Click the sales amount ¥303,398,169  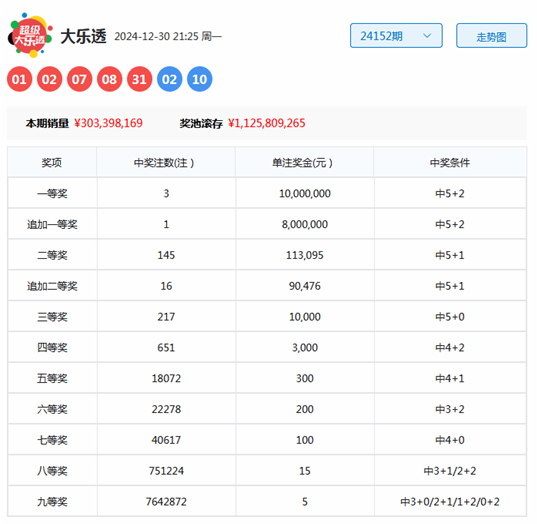click(108, 123)
